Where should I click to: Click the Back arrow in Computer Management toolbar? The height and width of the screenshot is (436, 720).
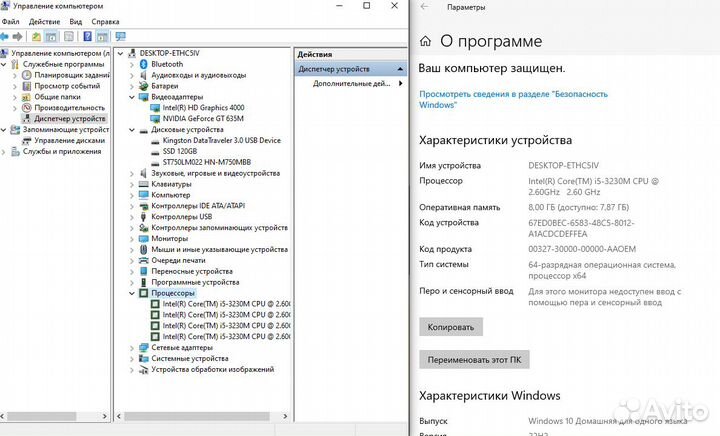click(5, 36)
